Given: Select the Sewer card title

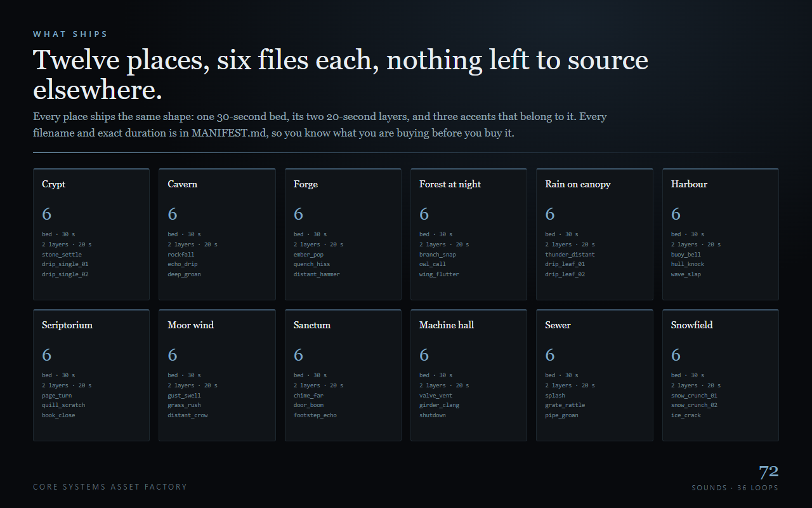Looking at the screenshot, I should (558, 325).
